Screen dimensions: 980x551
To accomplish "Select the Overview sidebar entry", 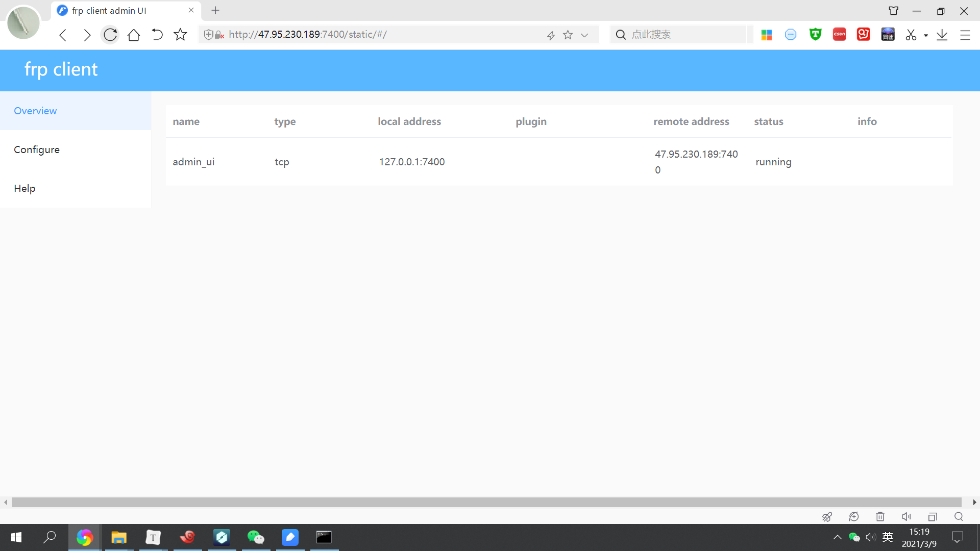I will click(x=35, y=111).
